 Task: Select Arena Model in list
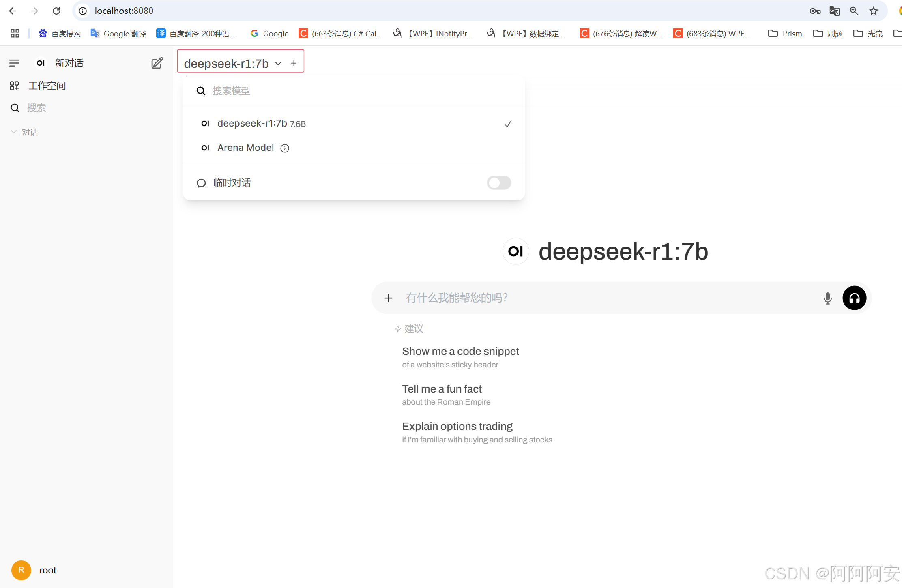point(354,148)
